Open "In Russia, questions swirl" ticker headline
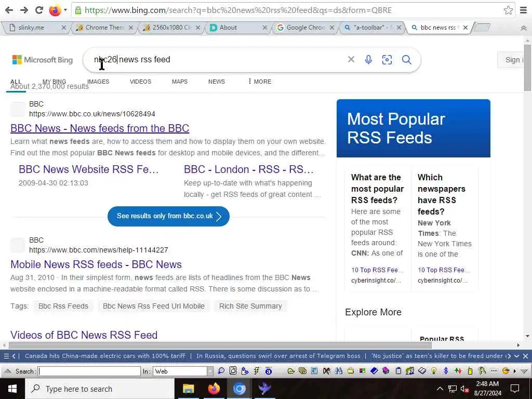Image resolution: width=532 pixels, height=399 pixels. click(x=278, y=356)
